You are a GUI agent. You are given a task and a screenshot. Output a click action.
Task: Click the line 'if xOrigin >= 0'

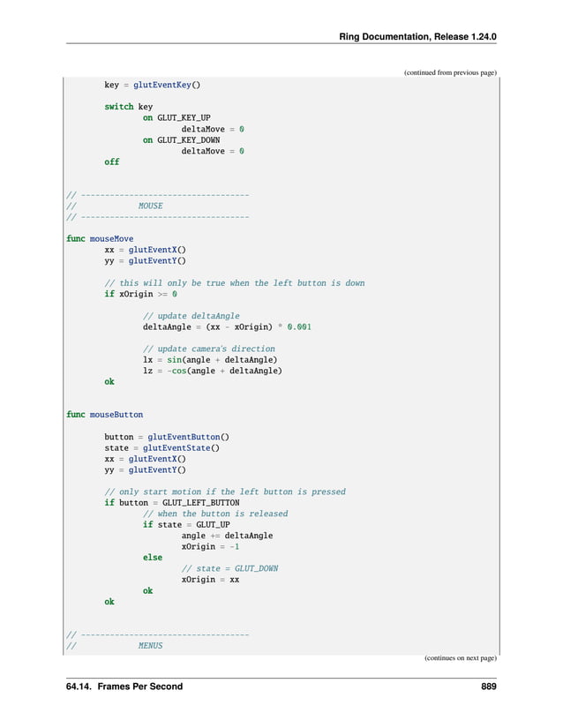click(x=140, y=294)
